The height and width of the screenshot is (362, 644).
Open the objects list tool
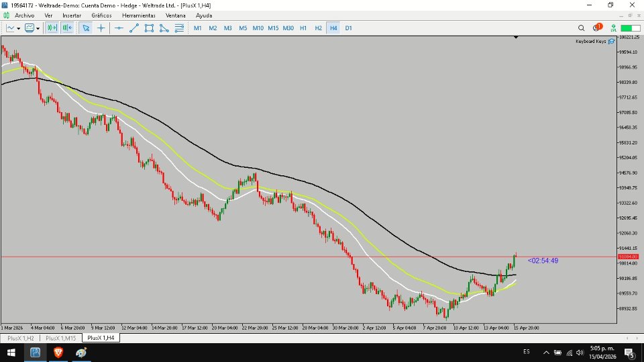(180, 28)
